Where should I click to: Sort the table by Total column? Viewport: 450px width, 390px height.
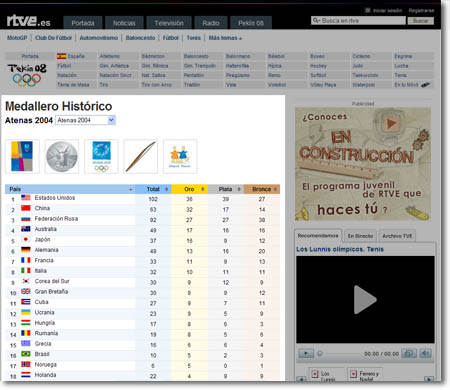point(154,189)
